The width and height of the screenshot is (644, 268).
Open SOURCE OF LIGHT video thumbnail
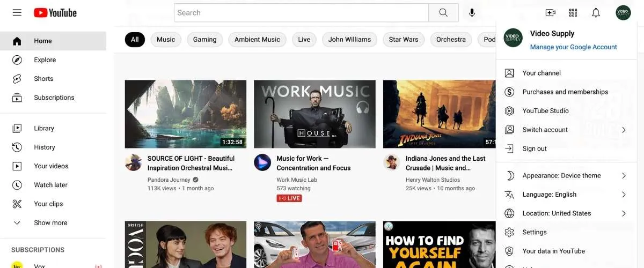(x=186, y=114)
